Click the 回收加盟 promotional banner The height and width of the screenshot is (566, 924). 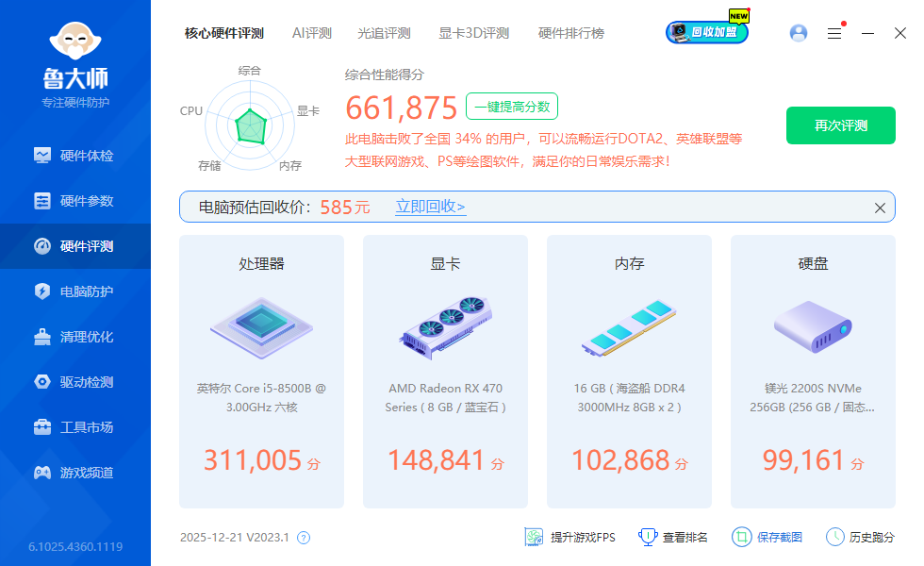707,32
